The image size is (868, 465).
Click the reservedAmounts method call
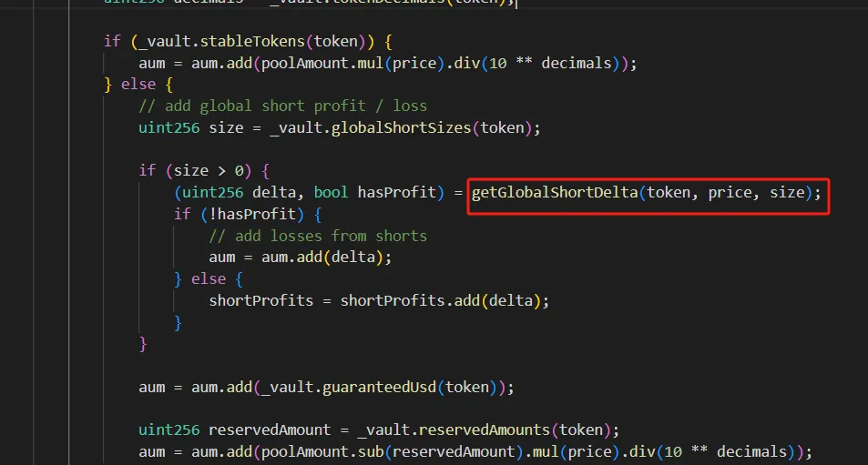(485, 430)
